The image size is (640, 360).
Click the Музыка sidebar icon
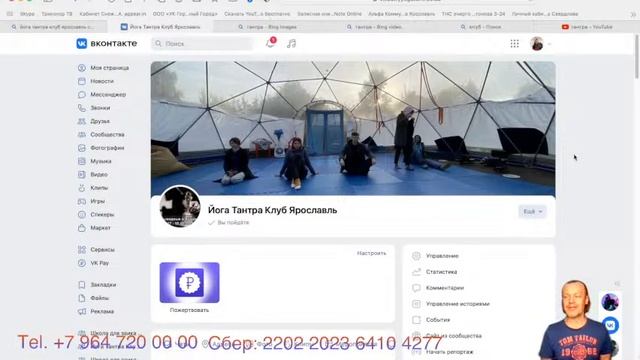[x=82, y=161]
